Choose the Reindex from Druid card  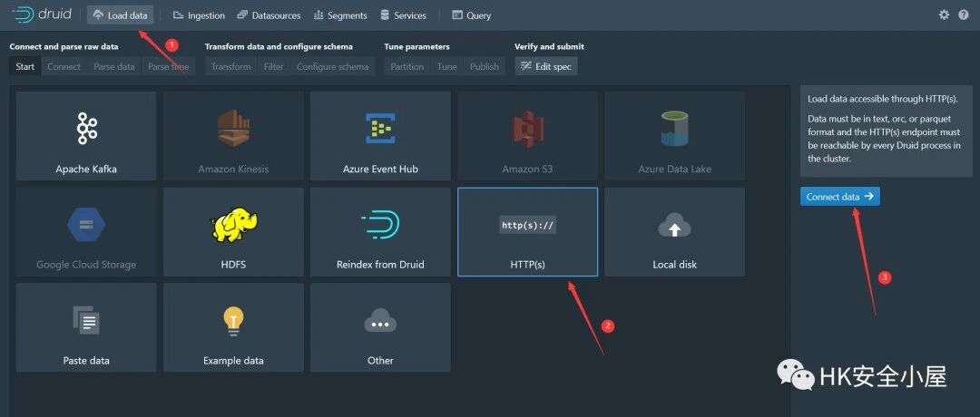(x=380, y=231)
